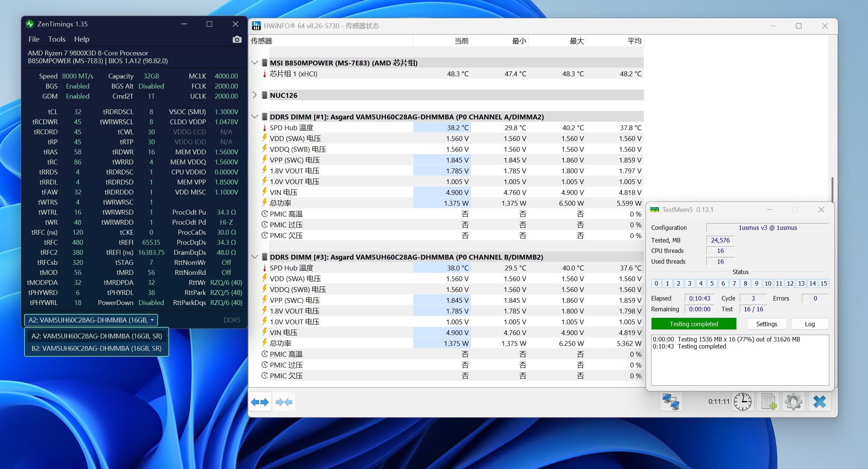Image resolution: width=868 pixels, height=469 pixels.
Task: Click the HWiNFO title bar logo icon
Action: [257, 26]
